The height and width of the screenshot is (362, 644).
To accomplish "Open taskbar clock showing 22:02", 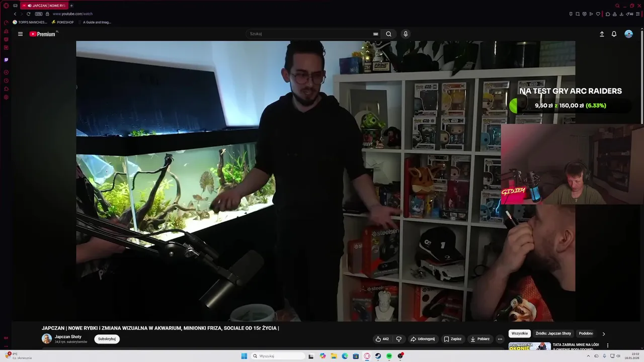I will pos(631,356).
